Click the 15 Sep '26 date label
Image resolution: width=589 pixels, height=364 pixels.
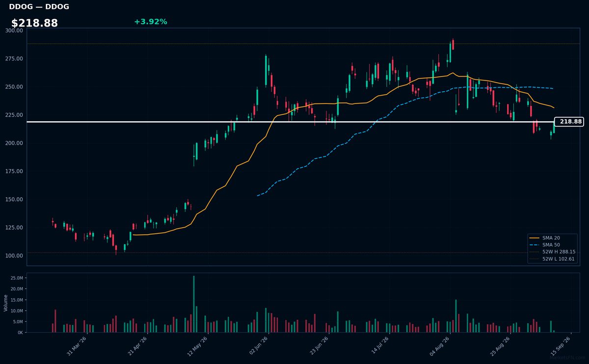562,345
